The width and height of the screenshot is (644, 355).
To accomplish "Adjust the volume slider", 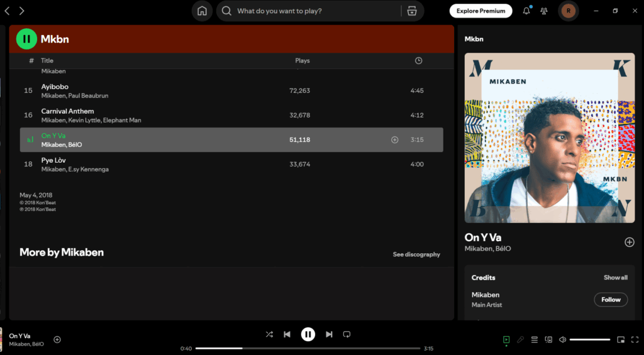I will 590,339.
